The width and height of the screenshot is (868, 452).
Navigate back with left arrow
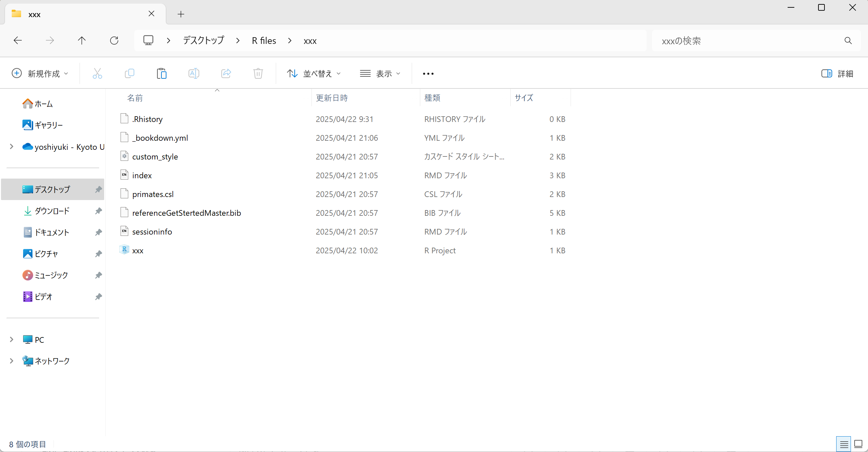pyautogui.click(x=17, y=41)
